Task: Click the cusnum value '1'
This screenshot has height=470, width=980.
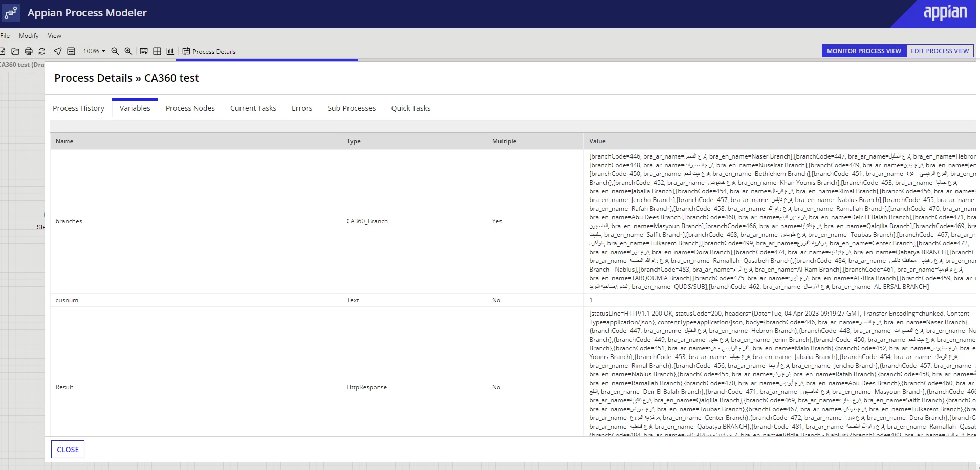Action: 591,300
